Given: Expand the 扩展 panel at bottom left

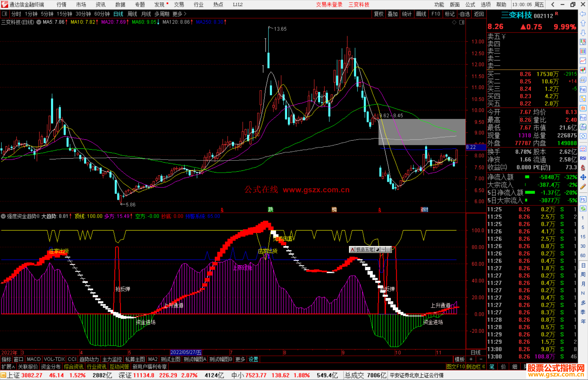Looking at the screenshot, I should (x=8, y=367).
